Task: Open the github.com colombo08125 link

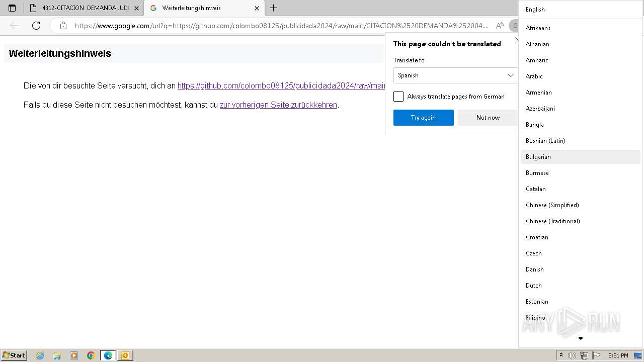Action: [x=281, y=85]
